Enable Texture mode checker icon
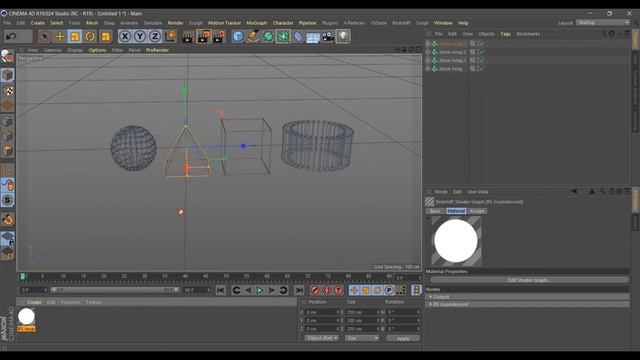This screenshot has height=360, width=640. (x=8, y=90)
